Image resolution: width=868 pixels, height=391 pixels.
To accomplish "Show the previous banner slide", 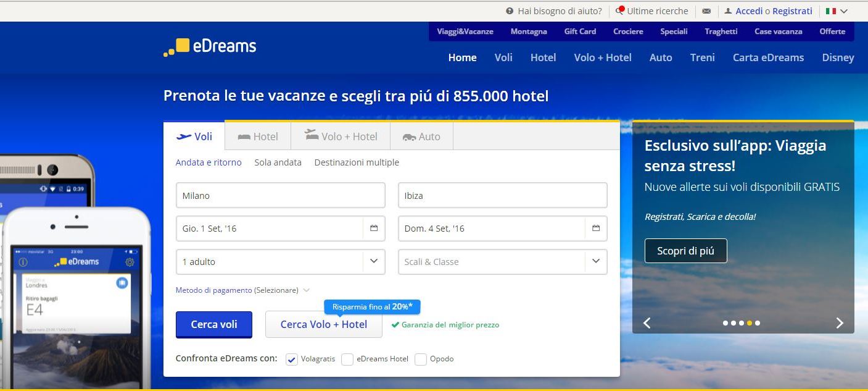I will coord(647,323).
